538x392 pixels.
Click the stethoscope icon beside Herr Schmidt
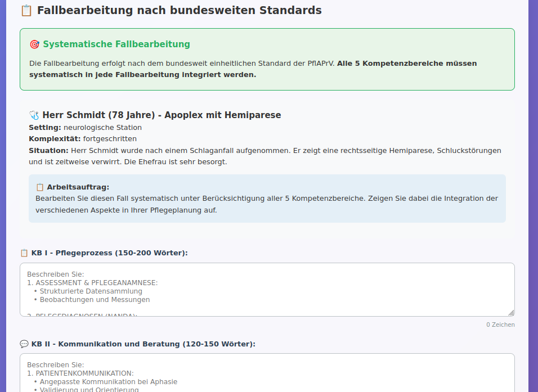pyautogui.click(x=34, y=115)
